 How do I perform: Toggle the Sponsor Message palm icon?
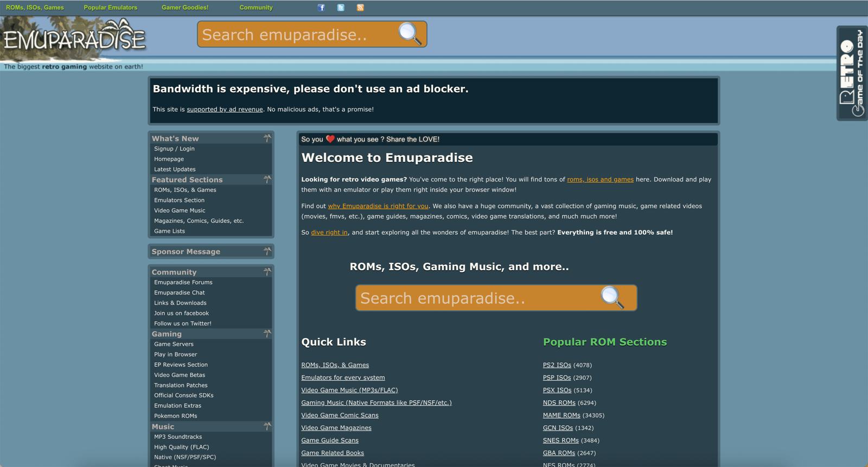coord(267,251)
